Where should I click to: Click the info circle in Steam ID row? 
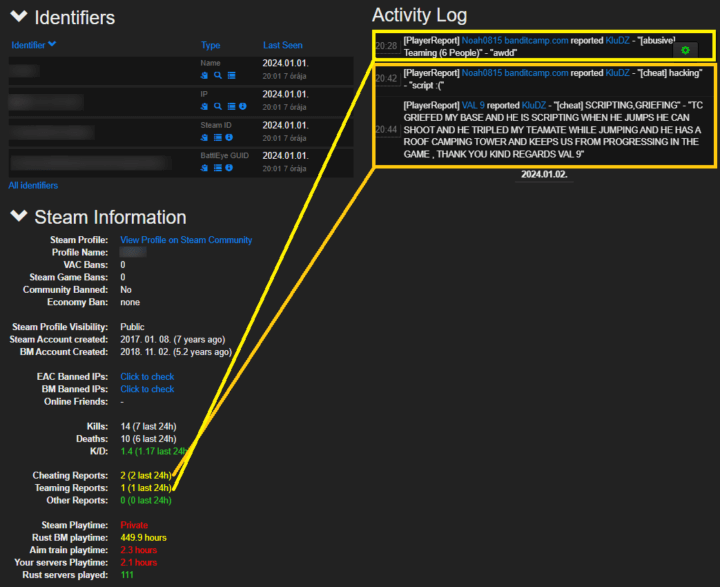(229, 137)
